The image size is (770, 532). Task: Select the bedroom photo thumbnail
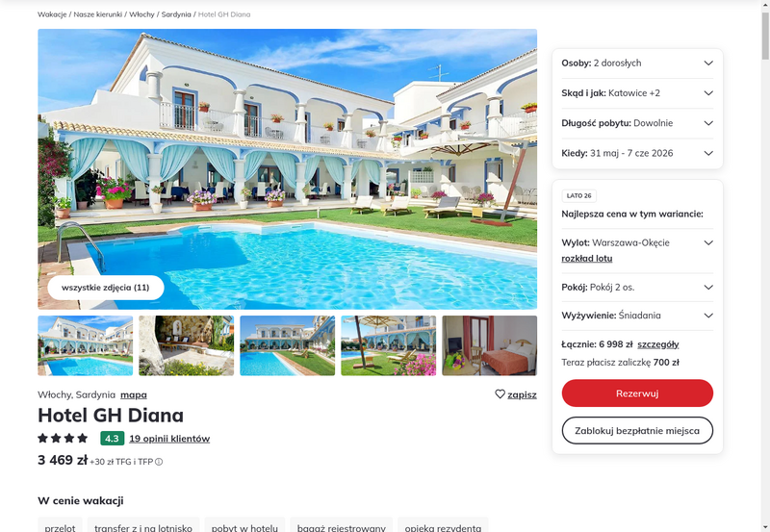(490, 345)
